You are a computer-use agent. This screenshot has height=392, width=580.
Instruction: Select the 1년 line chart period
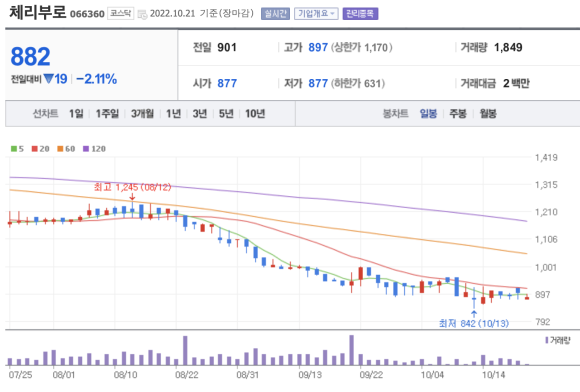coord(173,114)
